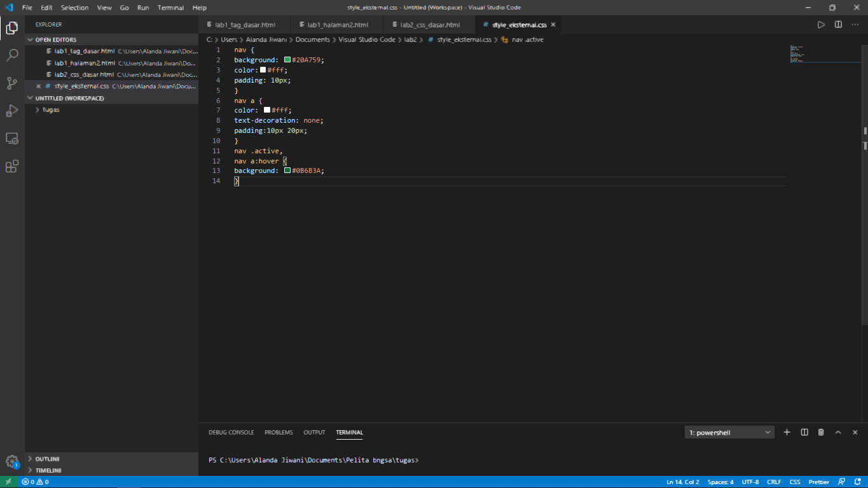The image size is (868, 488).
Task: Run the code with play icon
Action: (821, 25)
